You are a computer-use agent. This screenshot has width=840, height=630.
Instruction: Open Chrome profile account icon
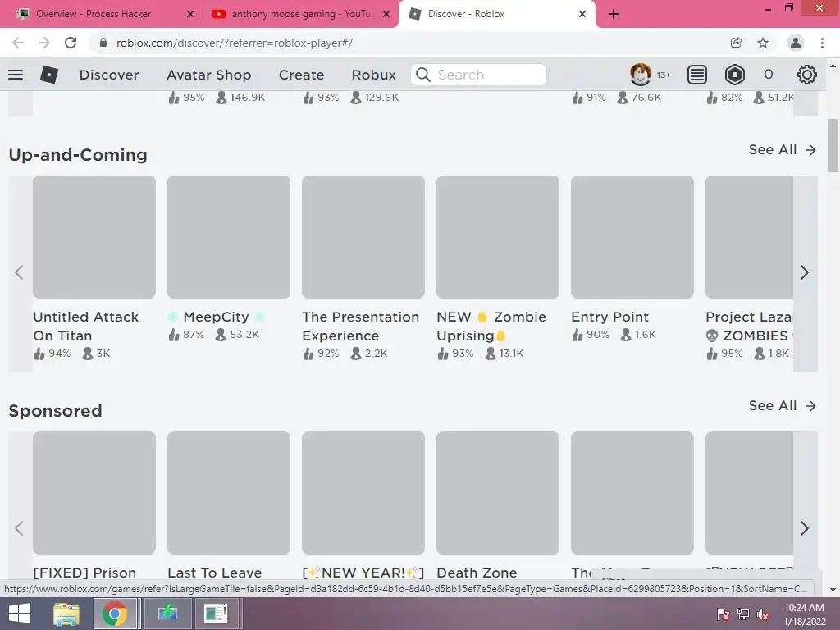[796, 43]
